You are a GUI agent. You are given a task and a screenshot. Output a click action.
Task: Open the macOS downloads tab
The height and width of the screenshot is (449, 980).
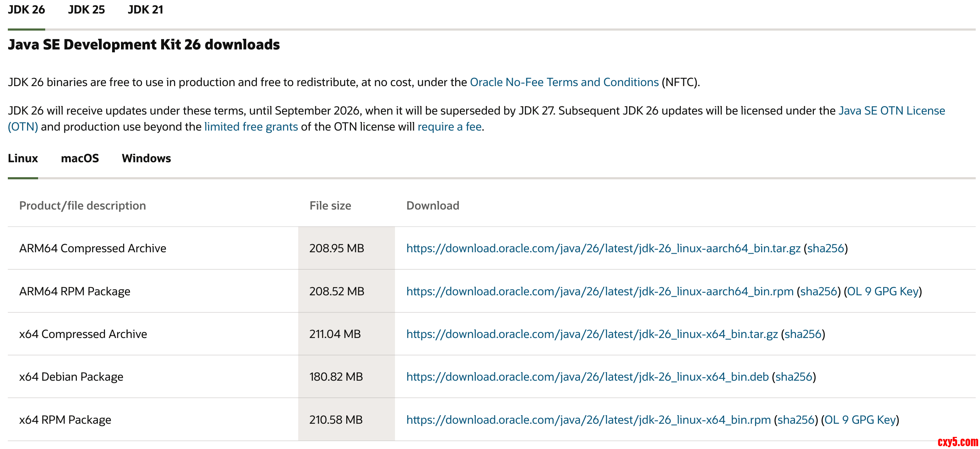point(80,158)
